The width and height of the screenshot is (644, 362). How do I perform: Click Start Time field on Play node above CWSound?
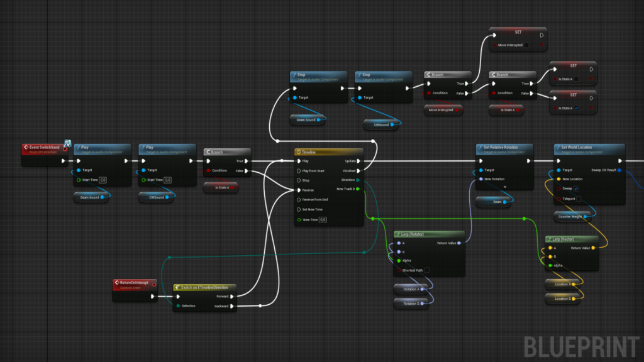click(167, 180)
